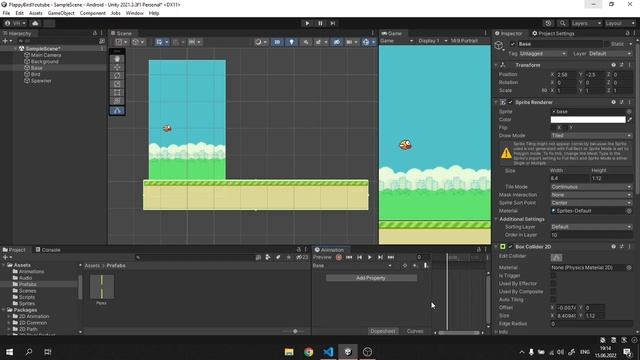This screenshot has width=640, height=360.
Task: Open the GameObject menu
Action: point(61,13)
